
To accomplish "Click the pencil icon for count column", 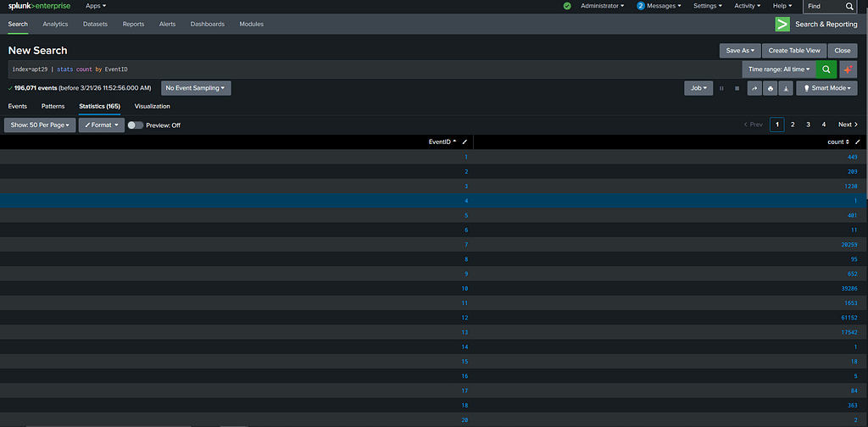I will [858, 141].
